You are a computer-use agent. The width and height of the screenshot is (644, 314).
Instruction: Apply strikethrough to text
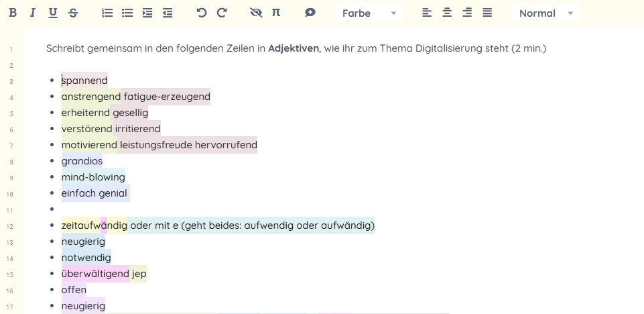click(x=73, y=13)
